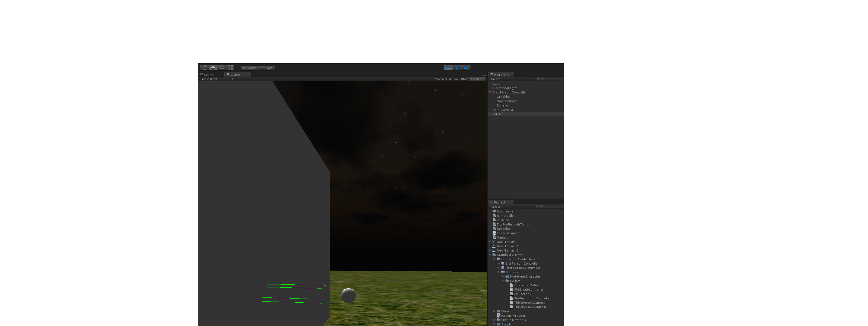This screenshot has width=868, height=326.
Task: Click the Stats toggle button in Game view
Action: pyautogui.click(x=465, y=79)
